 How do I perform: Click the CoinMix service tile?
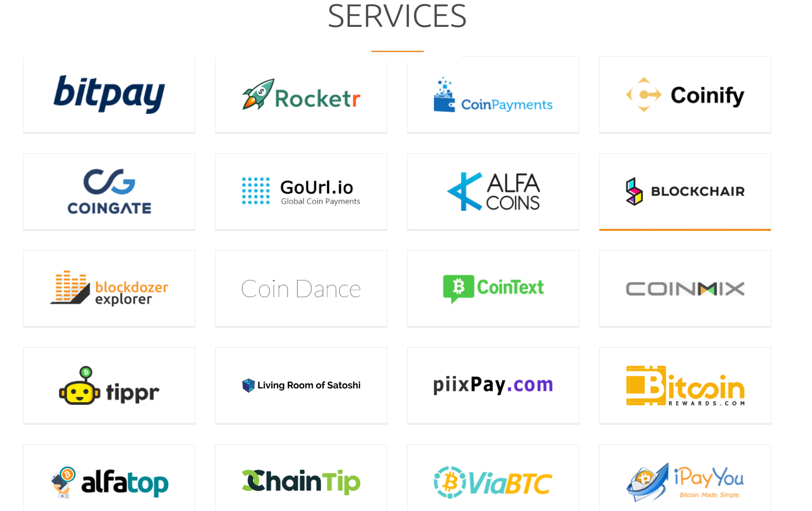(x=685, y=288)
